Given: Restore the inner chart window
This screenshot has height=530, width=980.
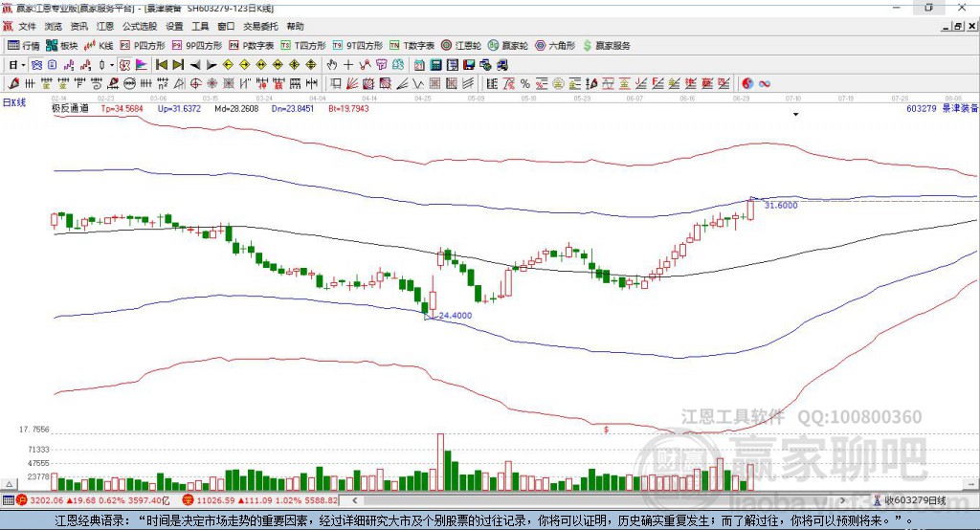Looking at the screenshot, I should coord(958,26).
